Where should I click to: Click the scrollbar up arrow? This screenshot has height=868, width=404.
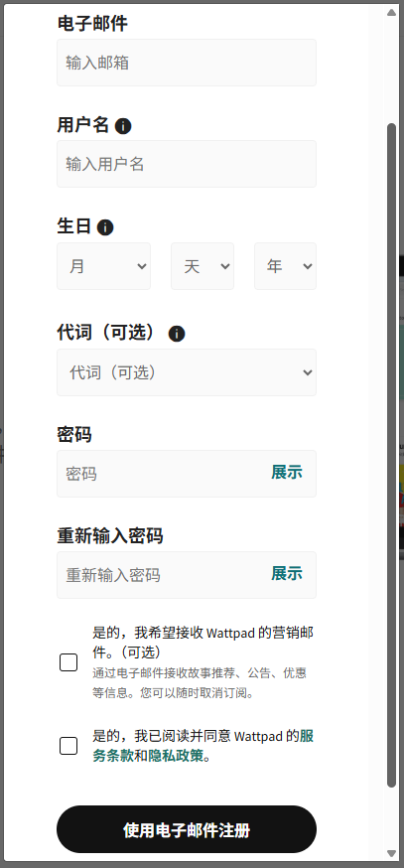click(x=391, y=12)
